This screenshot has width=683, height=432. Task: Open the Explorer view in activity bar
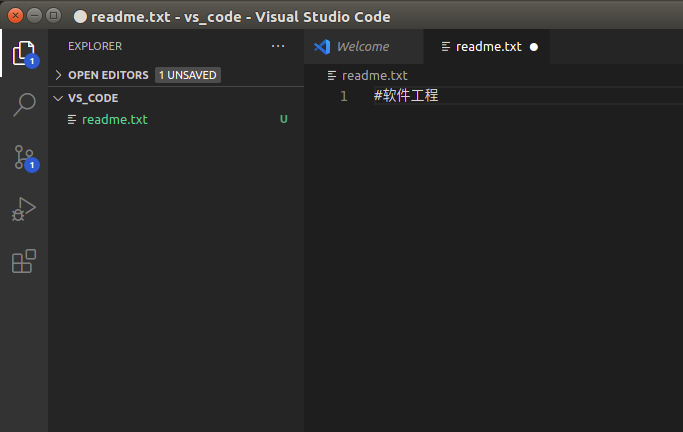(x=23, y=53)
